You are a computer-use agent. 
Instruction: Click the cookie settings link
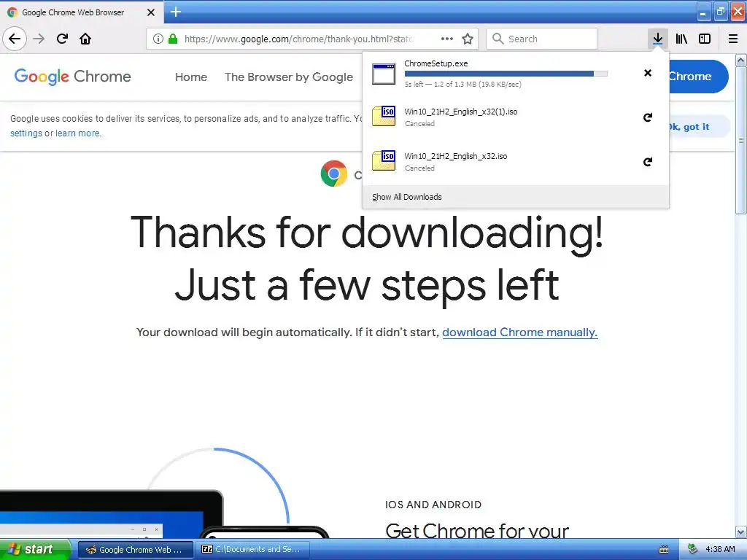[26, 133]
